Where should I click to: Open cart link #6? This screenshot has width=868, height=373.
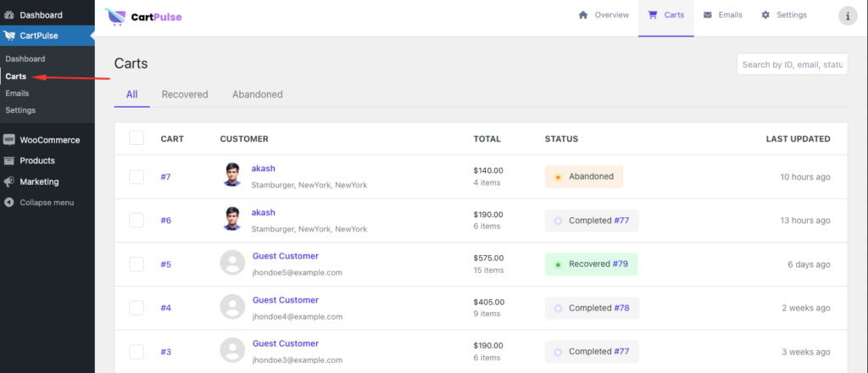tap(165, 220)
